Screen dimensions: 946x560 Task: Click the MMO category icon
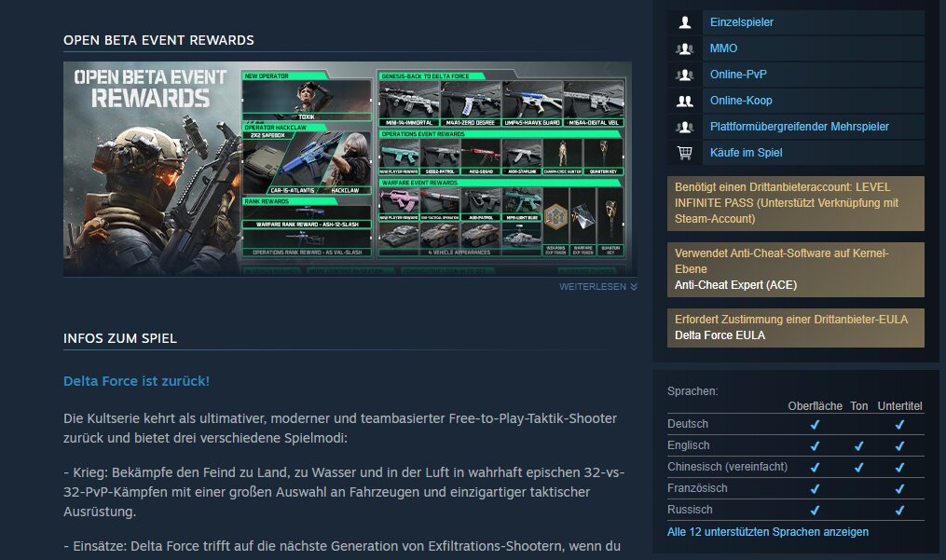pyautogui.click(x=685, y=48)
